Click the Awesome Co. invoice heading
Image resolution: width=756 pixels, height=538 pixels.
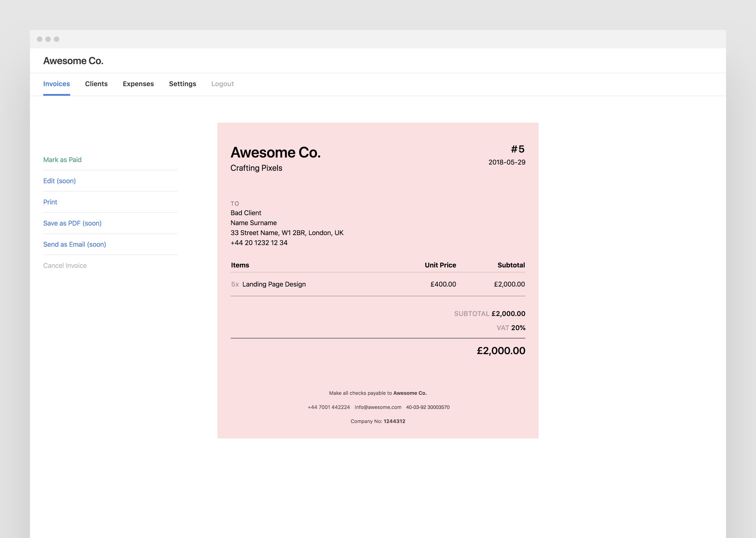[x=276, y=152]
